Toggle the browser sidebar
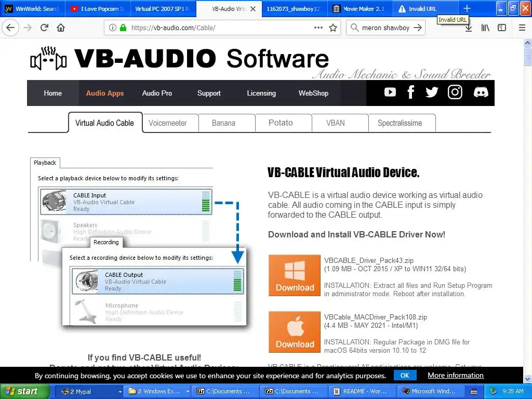 502,28
